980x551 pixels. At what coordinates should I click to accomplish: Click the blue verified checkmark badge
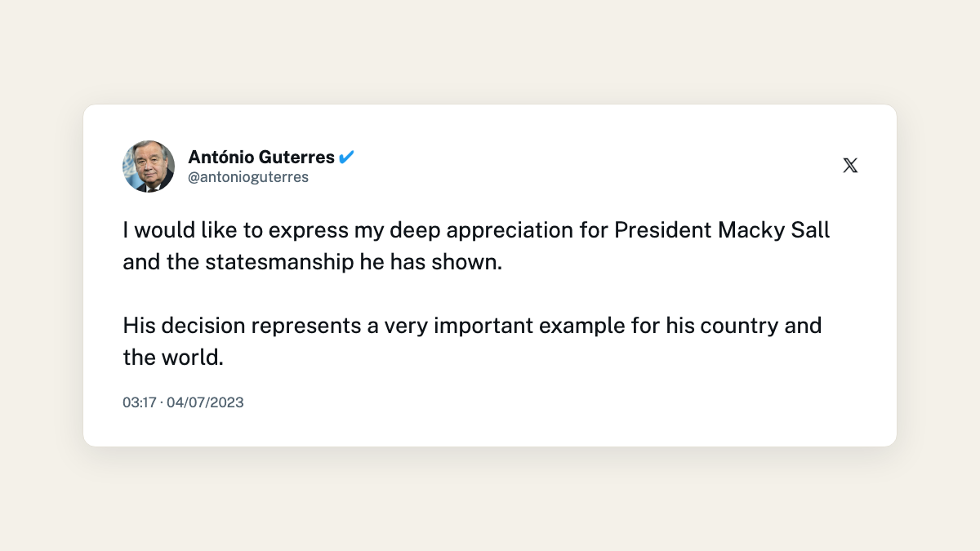tap(346, 157)
